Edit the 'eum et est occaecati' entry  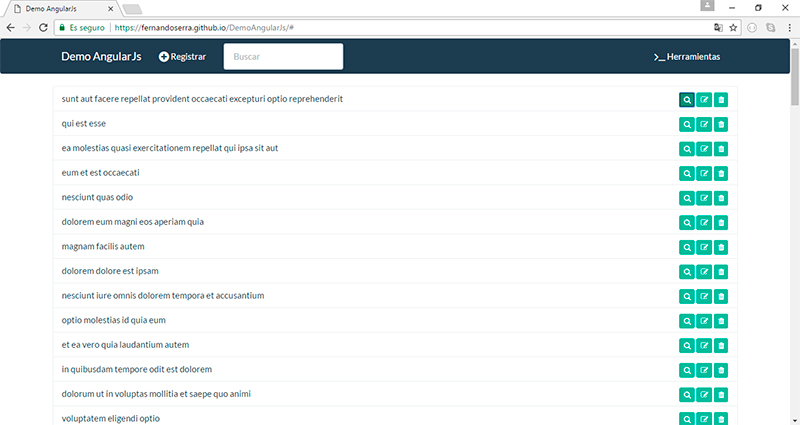pyautogui.click(x=704, y=173)
